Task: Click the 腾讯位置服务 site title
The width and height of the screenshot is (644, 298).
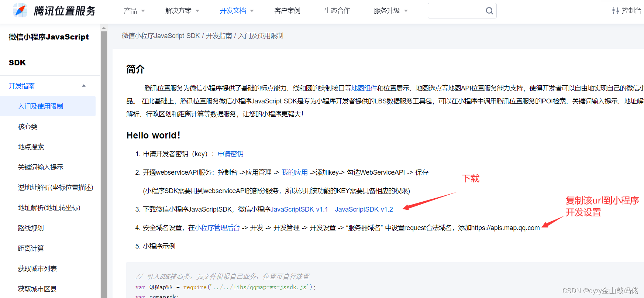Action: click(65, 11)
